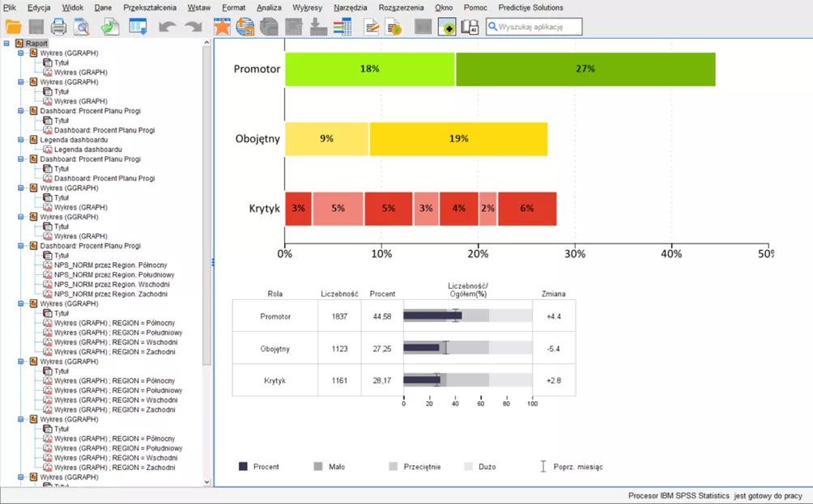
Task: Click the Predictive Solutions menu
Action: [x=530, y=7]
